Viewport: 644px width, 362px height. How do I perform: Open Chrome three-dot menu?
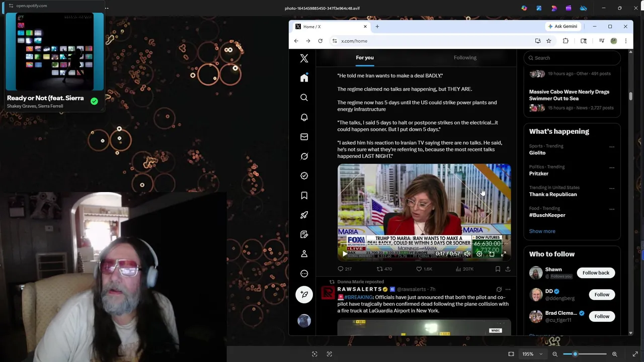(x=625, y=41)
